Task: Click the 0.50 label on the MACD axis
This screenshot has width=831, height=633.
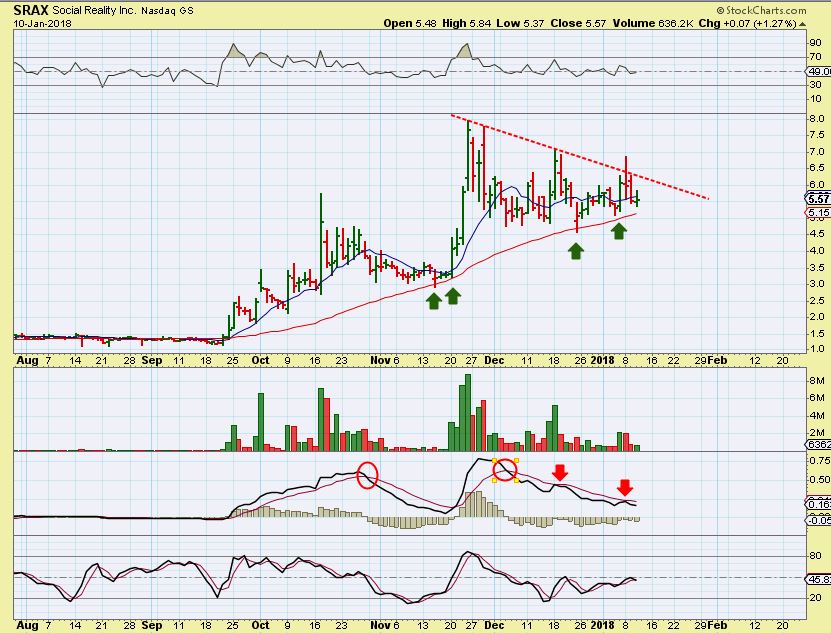Action: 819,480
